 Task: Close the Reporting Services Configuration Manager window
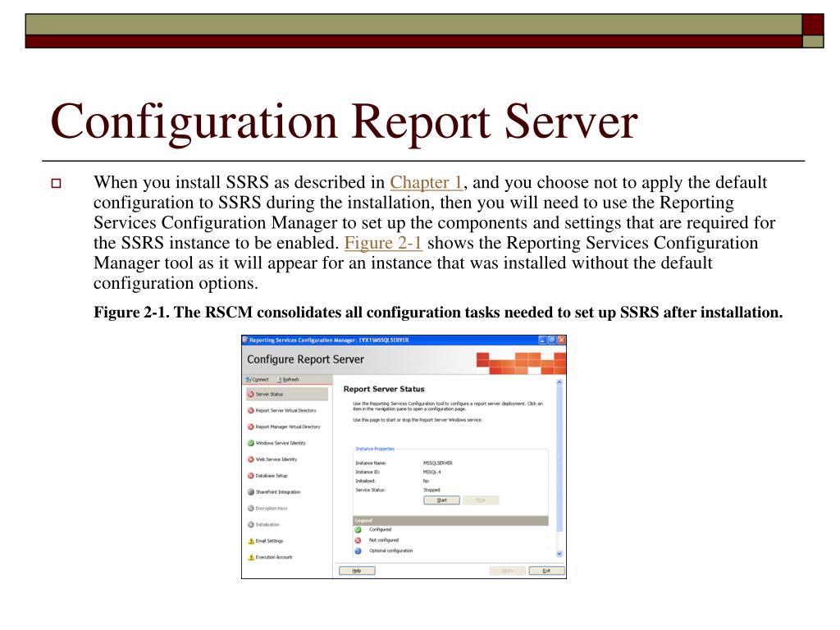click(x=561, y=340)
